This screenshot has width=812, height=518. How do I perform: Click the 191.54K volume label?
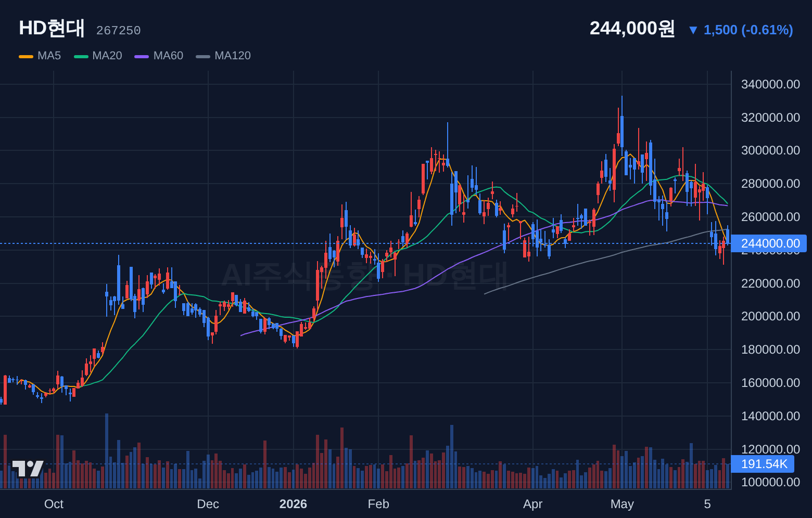763,464
